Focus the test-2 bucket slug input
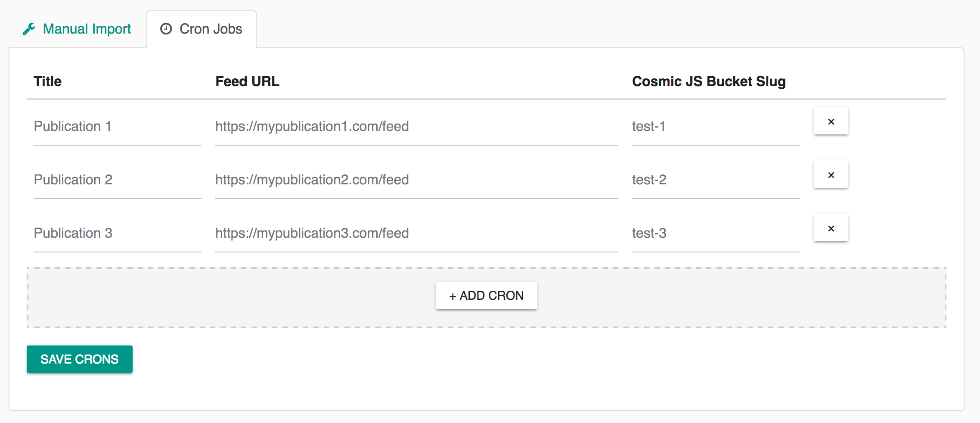This screenshot has width=980, height=423. (x=716, y=180)
